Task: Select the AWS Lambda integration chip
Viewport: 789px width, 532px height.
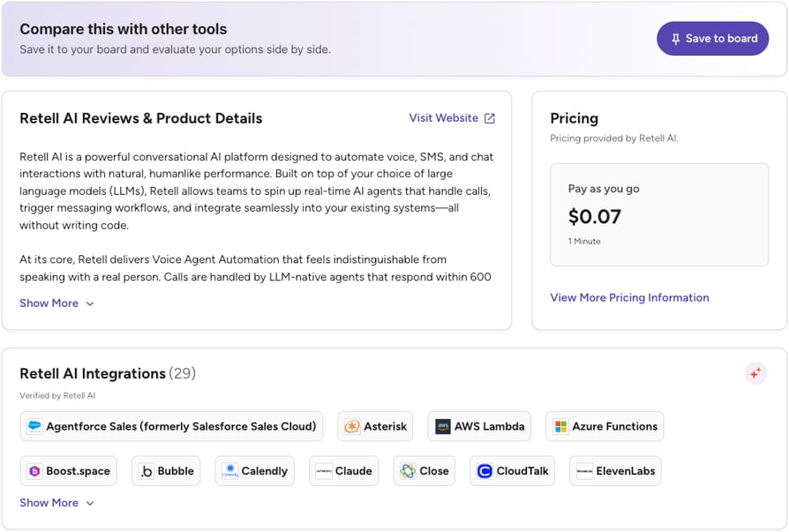Action: [x=479, y=426]
